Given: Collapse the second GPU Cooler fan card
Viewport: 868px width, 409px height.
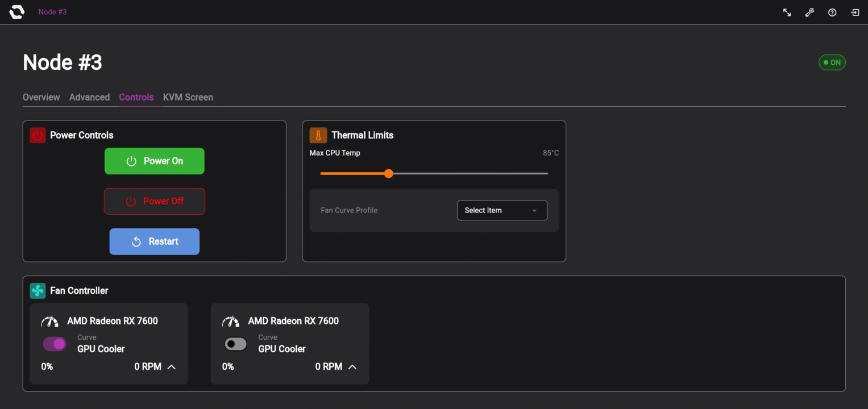Looking at the screenshot, I should click(x=352, y=366).
